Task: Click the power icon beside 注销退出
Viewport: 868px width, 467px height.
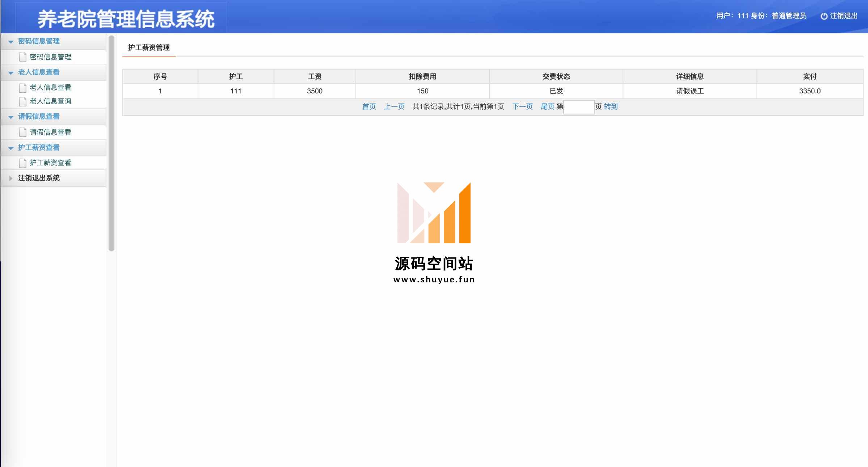Action: tap(824, 16)
